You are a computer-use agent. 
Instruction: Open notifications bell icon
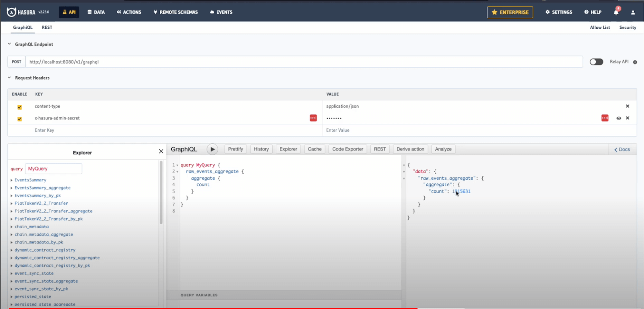coord(616,12)
